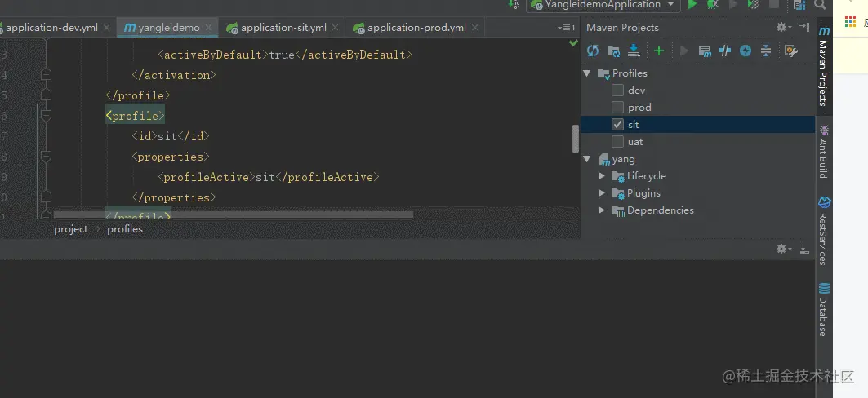Click the grayed Run Maven Build arrow
Viewport: 868px width, 398px height.
[683, 51]
